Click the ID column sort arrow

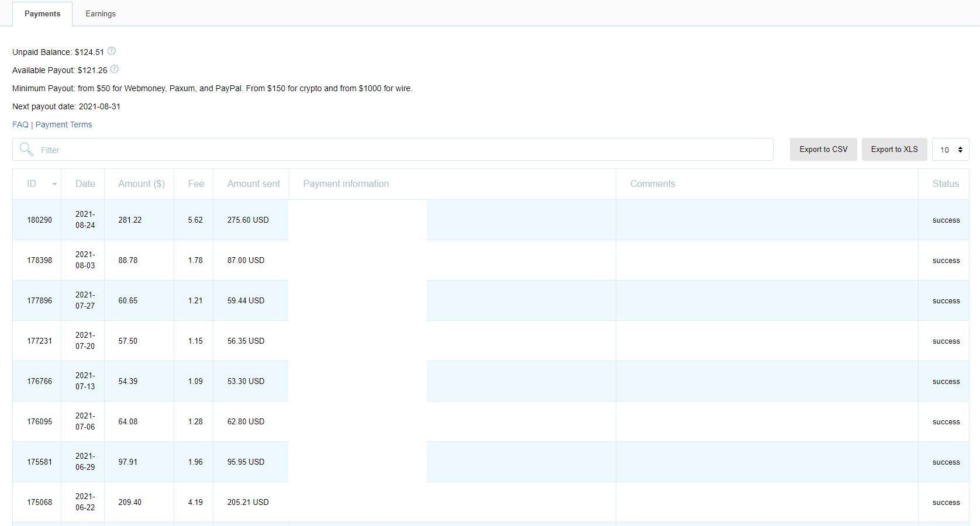pyautogui.click(x=54, y=184)
